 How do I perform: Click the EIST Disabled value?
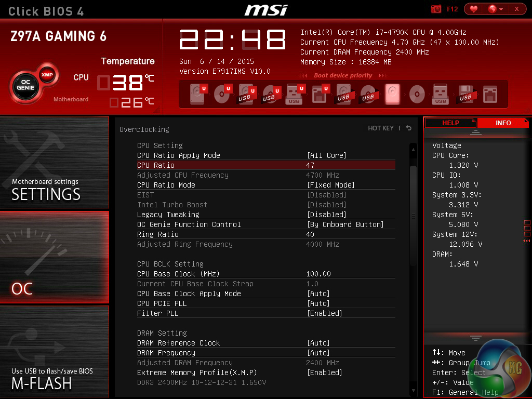click(x=326, y=195)
